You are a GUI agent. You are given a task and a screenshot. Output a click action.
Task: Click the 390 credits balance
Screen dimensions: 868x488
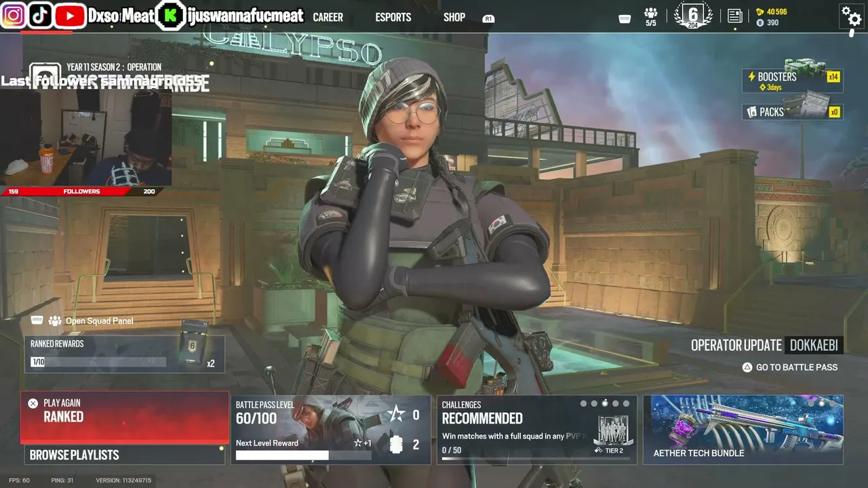pos(772,22)
